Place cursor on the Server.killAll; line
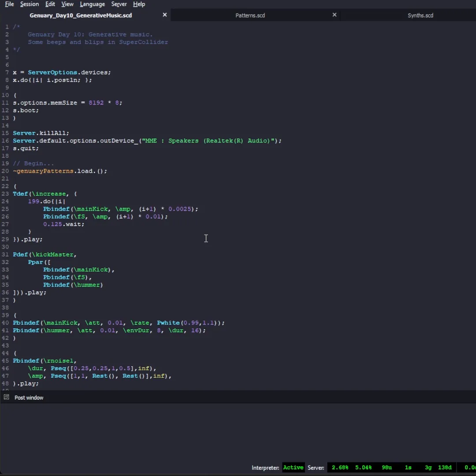 tap(41, 133)
